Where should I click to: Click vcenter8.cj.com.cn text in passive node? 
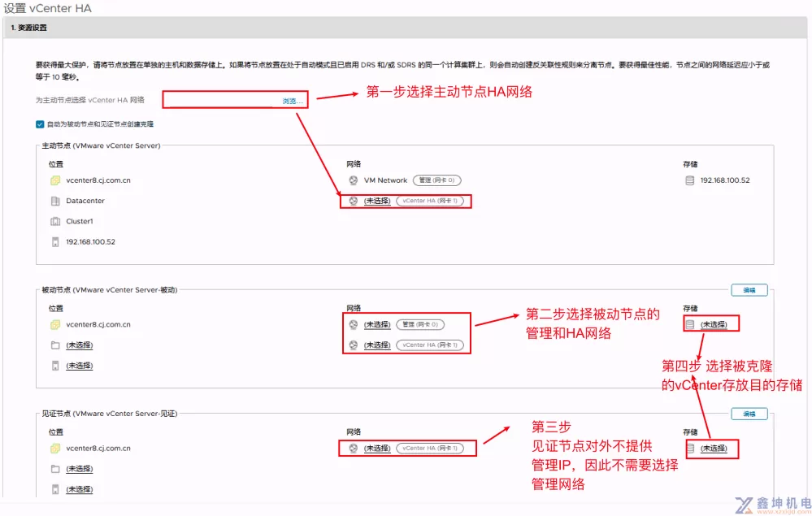(98, 324)
